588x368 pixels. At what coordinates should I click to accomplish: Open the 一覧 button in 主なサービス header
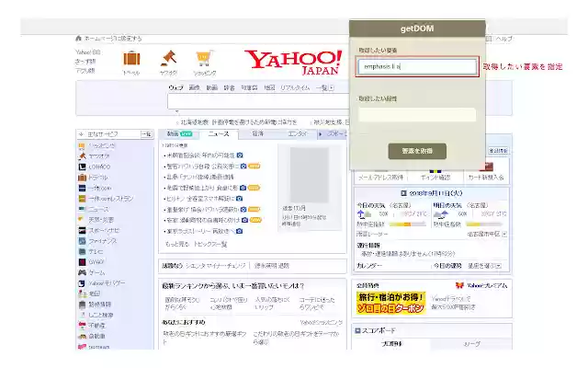(146, 134)
